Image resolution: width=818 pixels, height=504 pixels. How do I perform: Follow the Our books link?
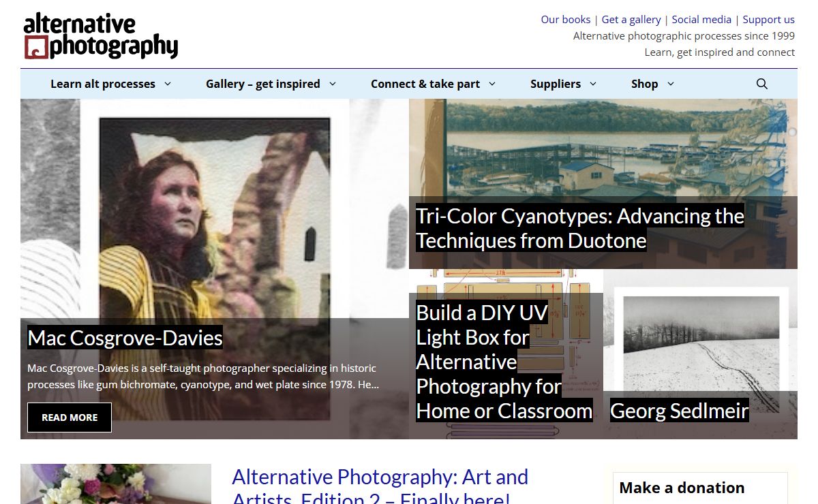coord(566,19)
